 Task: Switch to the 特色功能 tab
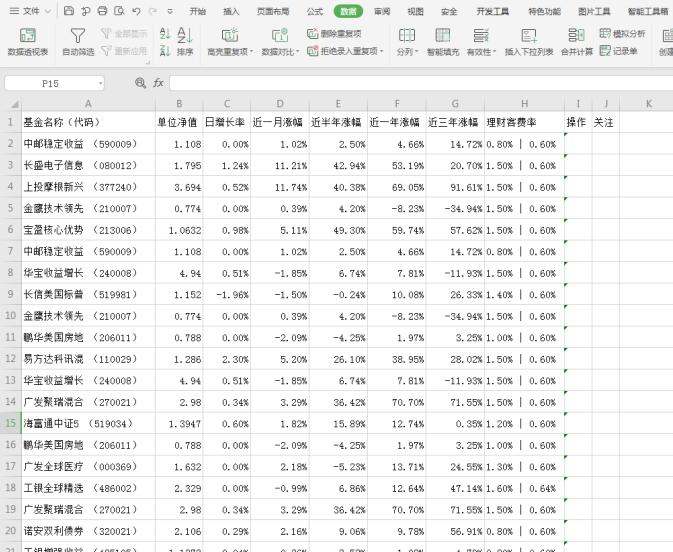point(544,11)
